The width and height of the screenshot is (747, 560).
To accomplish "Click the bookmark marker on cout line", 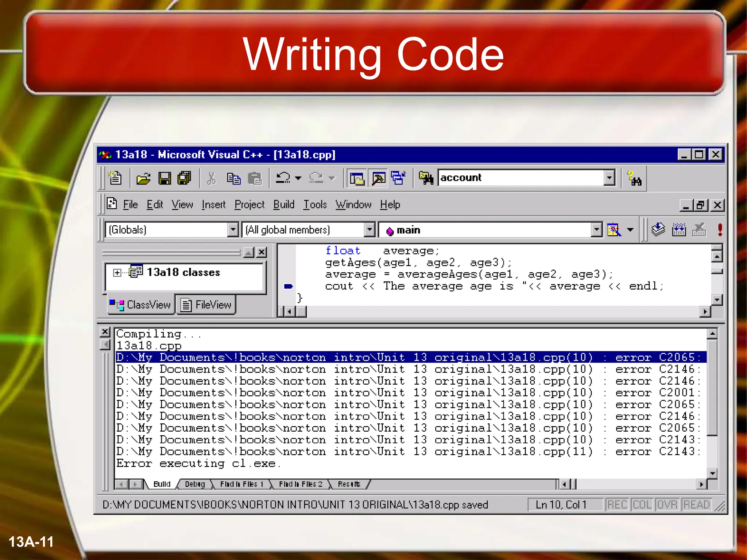I will click(x=289, y=286).
